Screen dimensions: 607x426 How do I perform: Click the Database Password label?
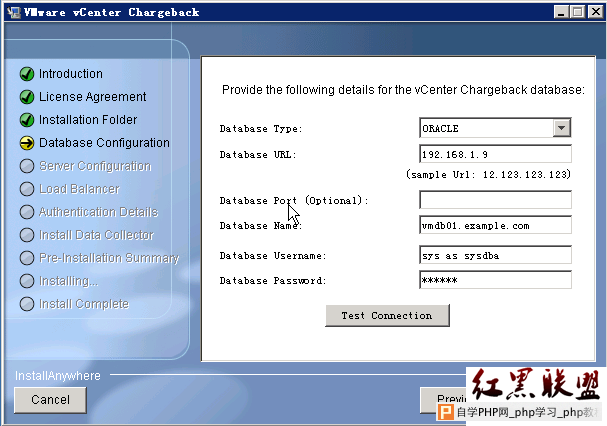click(273, 281)
